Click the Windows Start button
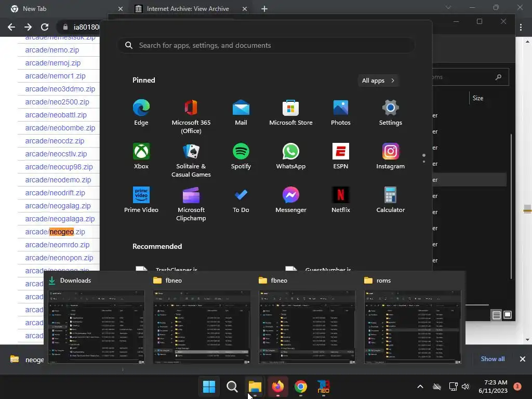The height and width of the screenshot is (399, 532). coord(209,387)
